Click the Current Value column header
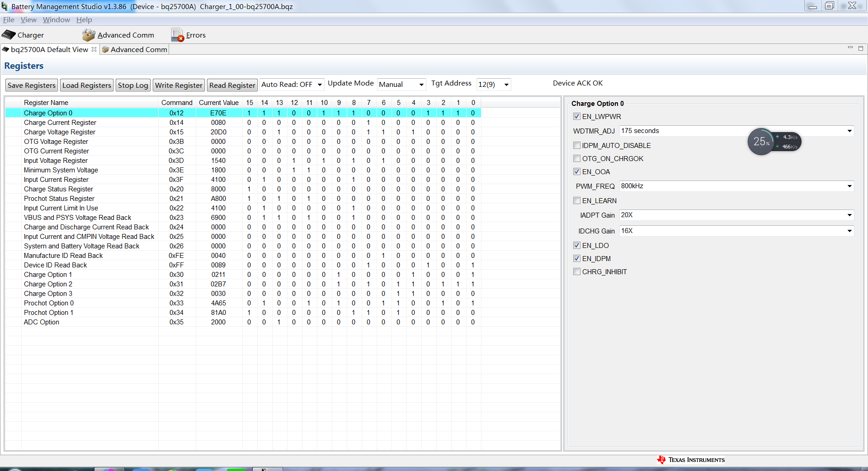The width and height of the screenshot is (868, 471). pos(219,103)
